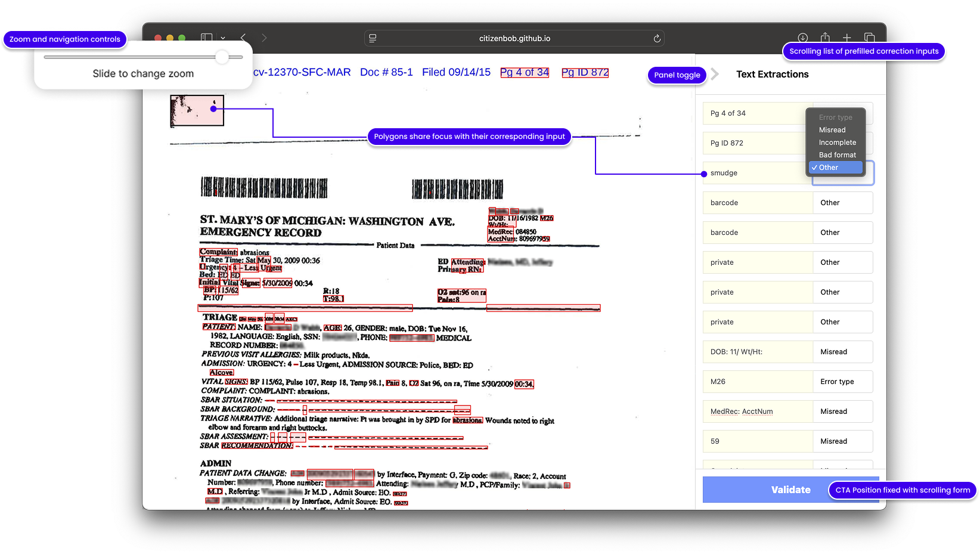980x554 pixels.
Task: Edit the M26 extraction input
Action: click(758, 382)
